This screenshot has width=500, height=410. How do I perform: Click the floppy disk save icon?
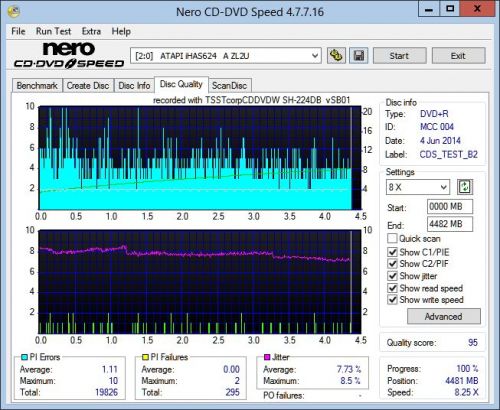pos(359,56)
